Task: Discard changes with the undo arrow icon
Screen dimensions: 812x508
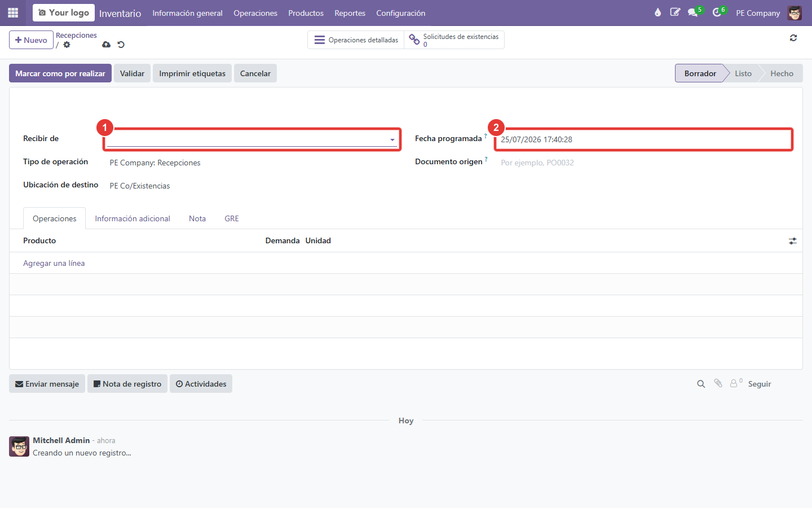Action: 121,45
